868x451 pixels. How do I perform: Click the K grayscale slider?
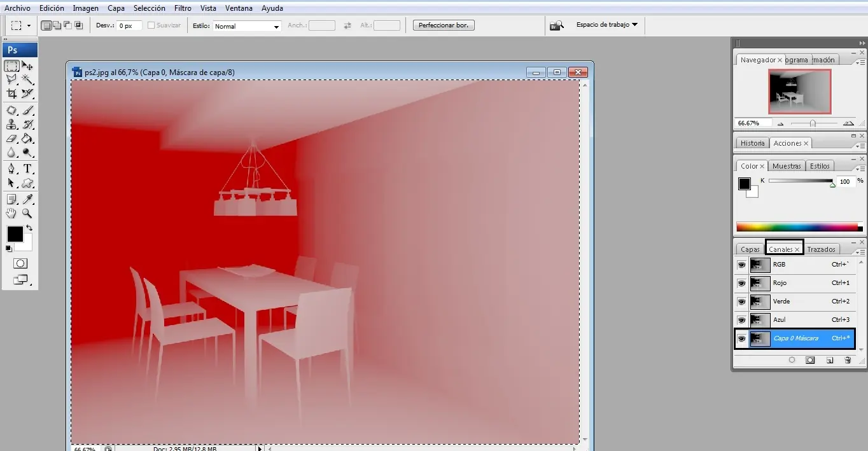click(x=801, y=181)
